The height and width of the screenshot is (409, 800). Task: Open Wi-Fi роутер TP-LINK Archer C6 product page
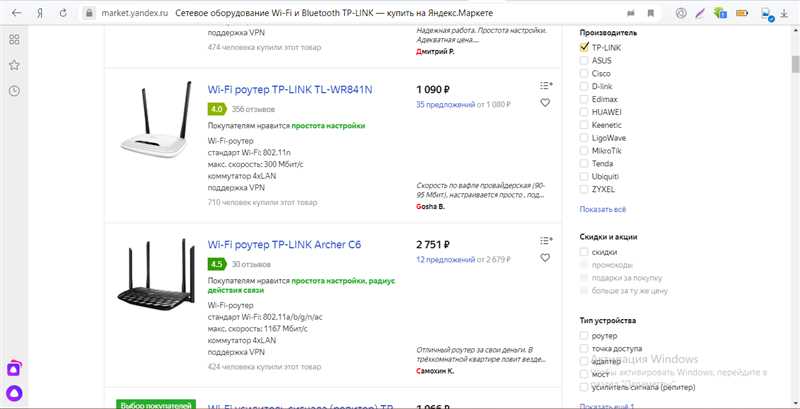coord(284,245)
